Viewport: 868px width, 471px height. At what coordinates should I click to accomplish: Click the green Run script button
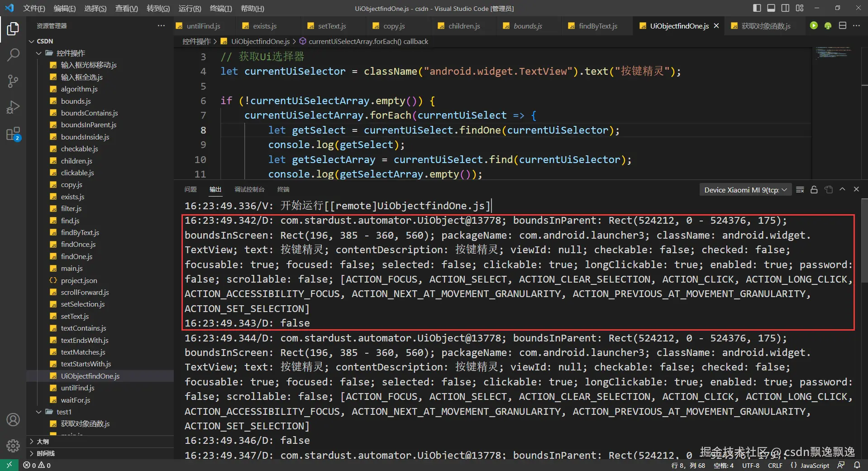[x=814, y=26]
